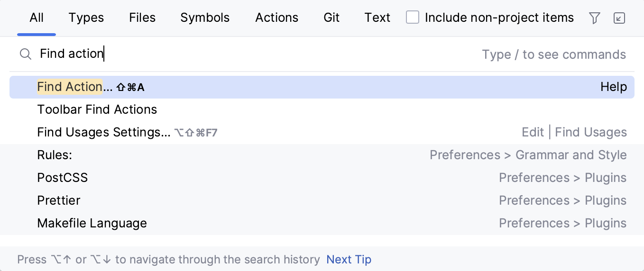Open the Git tab
This screenshot has height=271, width=644.
tap(331, 18)
